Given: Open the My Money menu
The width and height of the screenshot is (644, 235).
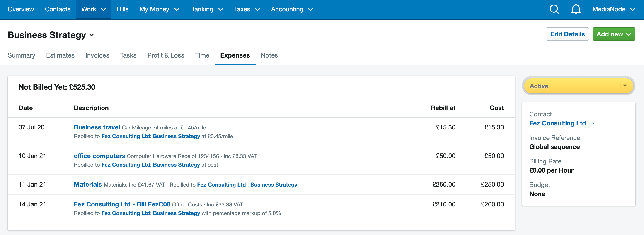Looking at the screenshot, I should tap(159, 10).
